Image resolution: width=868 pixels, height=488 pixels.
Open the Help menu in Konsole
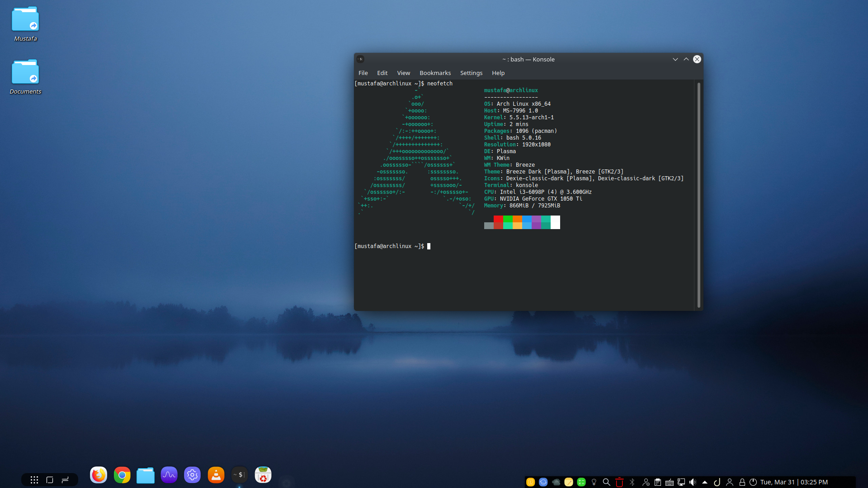coord(498,73)
